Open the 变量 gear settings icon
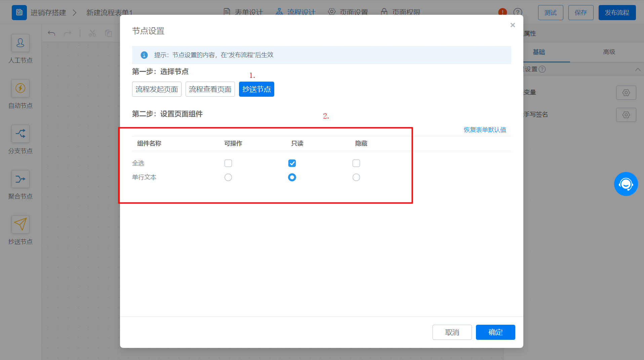This screenshot has width=644, height=360. [626, 93]
